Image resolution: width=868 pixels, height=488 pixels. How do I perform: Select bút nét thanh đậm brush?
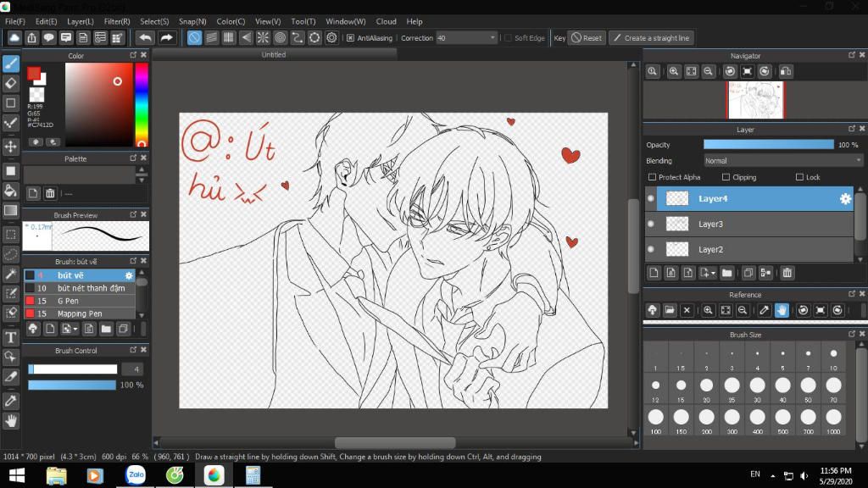pyautogui.click(x=80, y=288)
